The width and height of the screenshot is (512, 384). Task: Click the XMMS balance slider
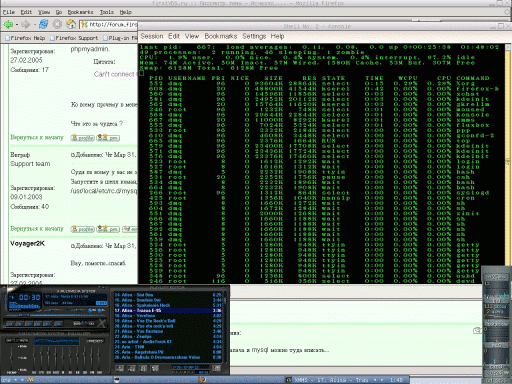79,310
